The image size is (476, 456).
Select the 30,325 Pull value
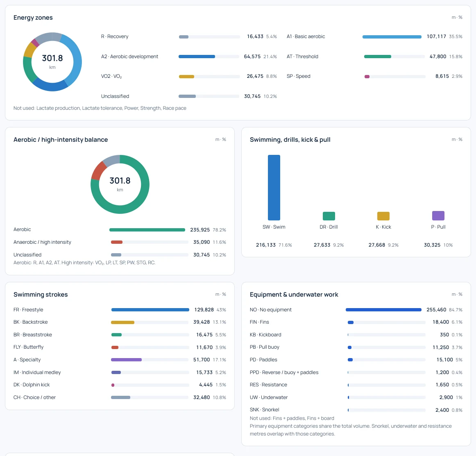pos(432,245)
